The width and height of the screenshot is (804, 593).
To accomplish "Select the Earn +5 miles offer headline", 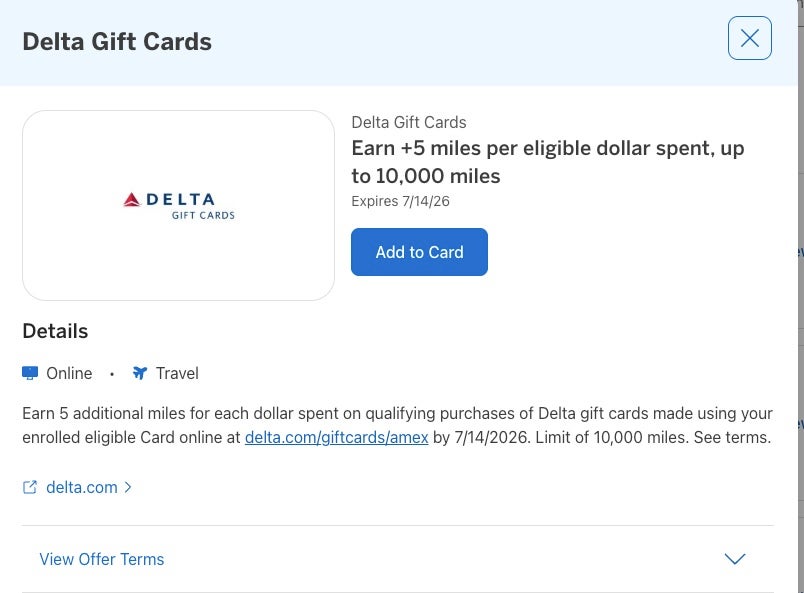I will click(547, 162).
